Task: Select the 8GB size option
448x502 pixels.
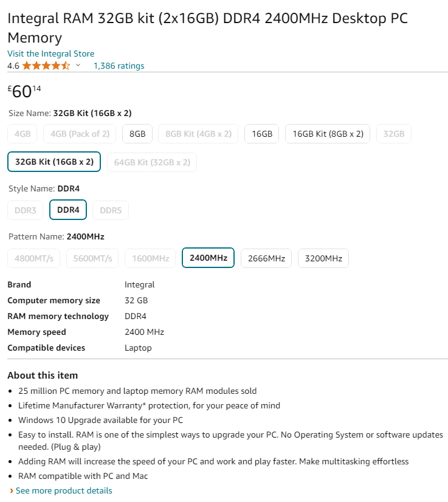Action: pyautogui.click(x=137, y=134)
